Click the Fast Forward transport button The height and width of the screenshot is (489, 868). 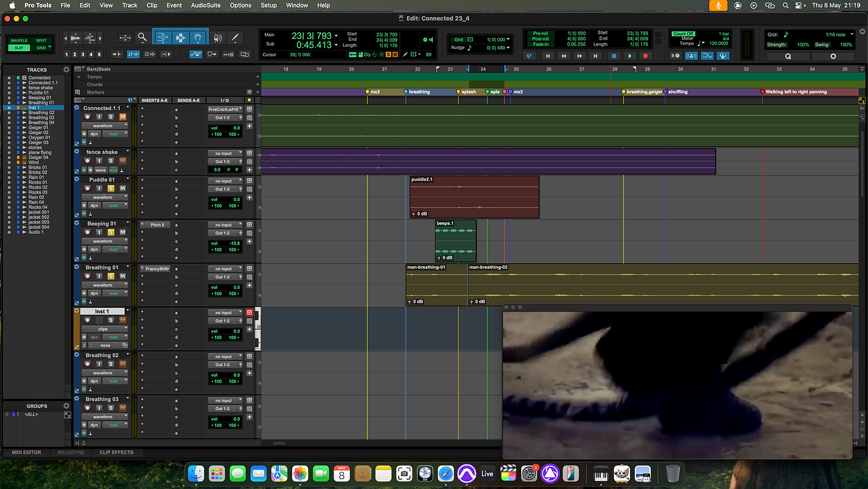tap(579, 56)
